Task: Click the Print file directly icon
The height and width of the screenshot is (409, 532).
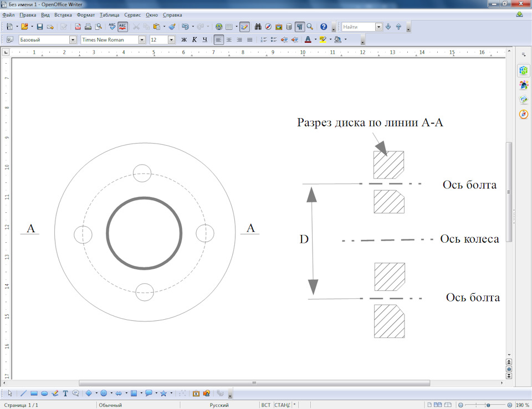Action: [x=88, y=27]
